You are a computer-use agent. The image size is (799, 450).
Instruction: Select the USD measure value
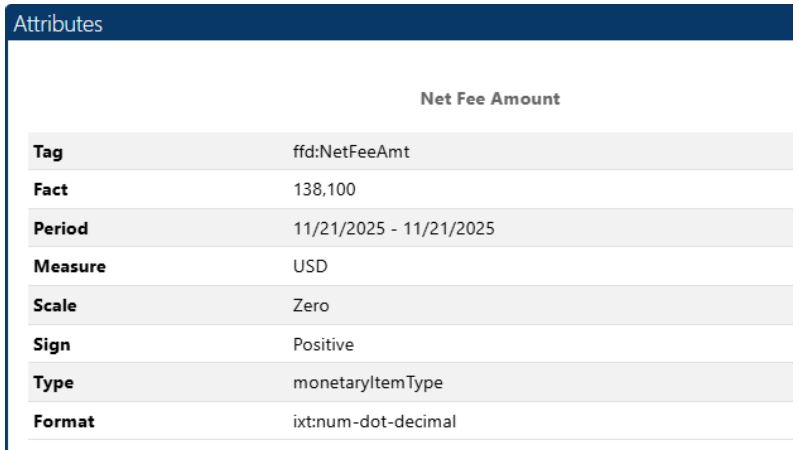coord(310,267)
